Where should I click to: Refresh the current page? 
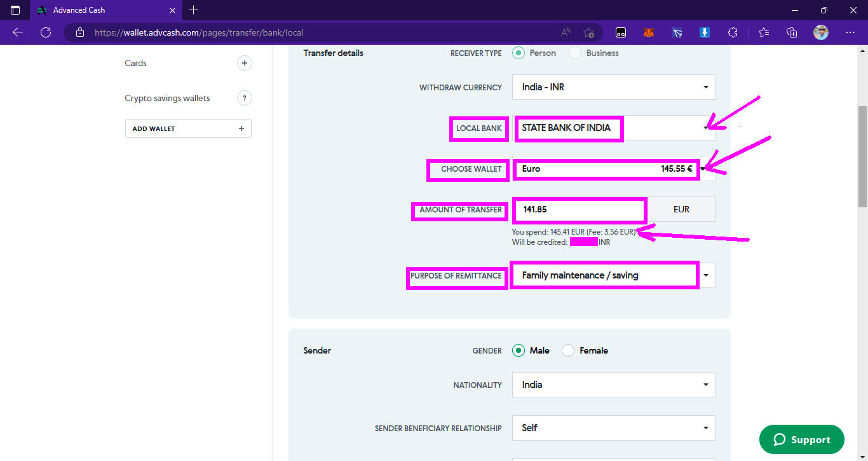[x=46, y=32]
